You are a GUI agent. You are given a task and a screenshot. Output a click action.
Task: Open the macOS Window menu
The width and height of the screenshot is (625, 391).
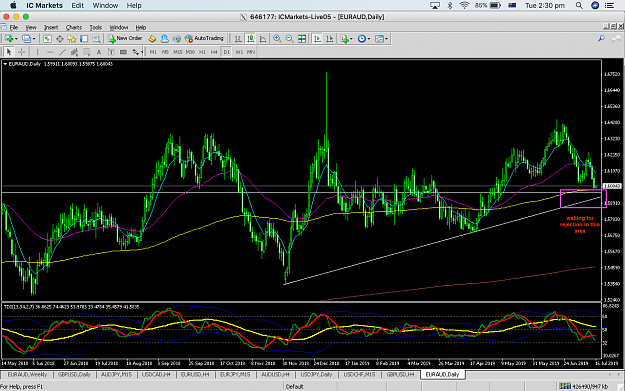point(105,6)
